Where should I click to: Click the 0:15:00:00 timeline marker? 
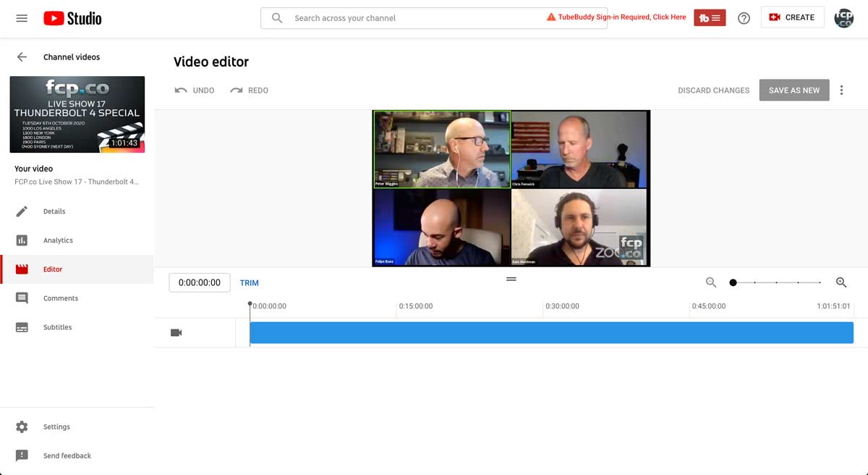pyautogui.click(x=416, y=306)
